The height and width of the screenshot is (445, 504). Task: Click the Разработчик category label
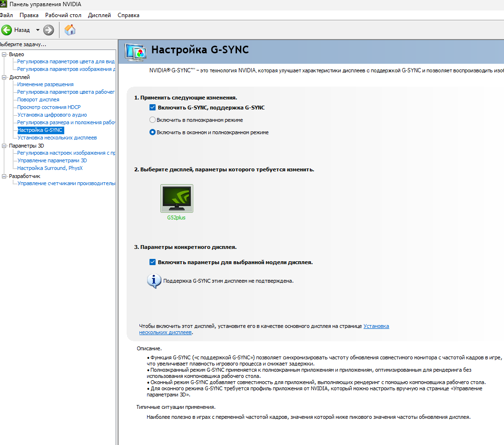coord(25,176)
